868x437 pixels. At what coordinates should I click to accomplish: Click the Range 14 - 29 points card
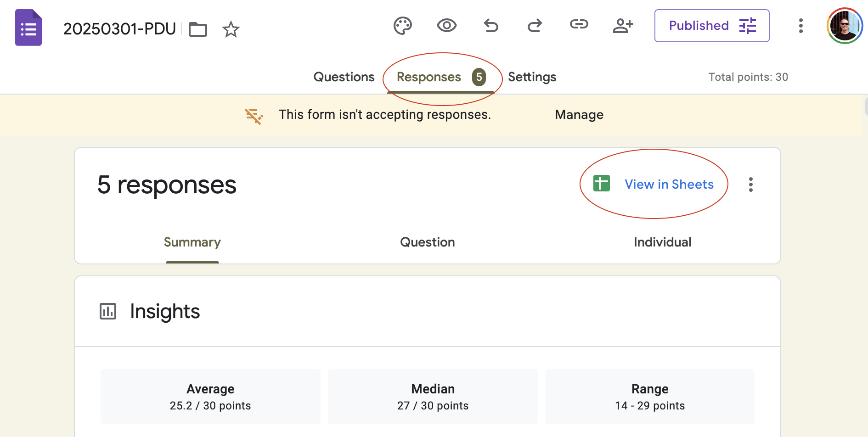click(650, 397)
